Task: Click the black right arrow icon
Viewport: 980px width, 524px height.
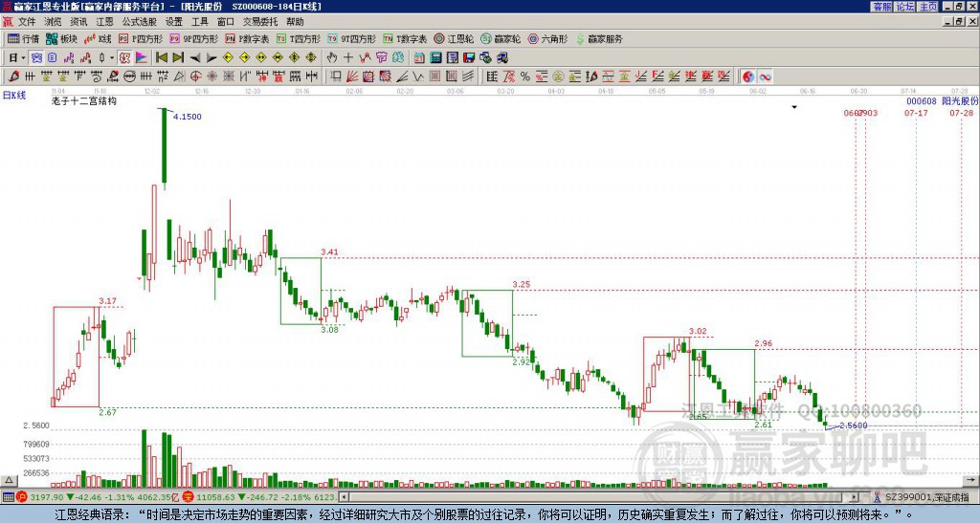Action: tap(212, 57)
